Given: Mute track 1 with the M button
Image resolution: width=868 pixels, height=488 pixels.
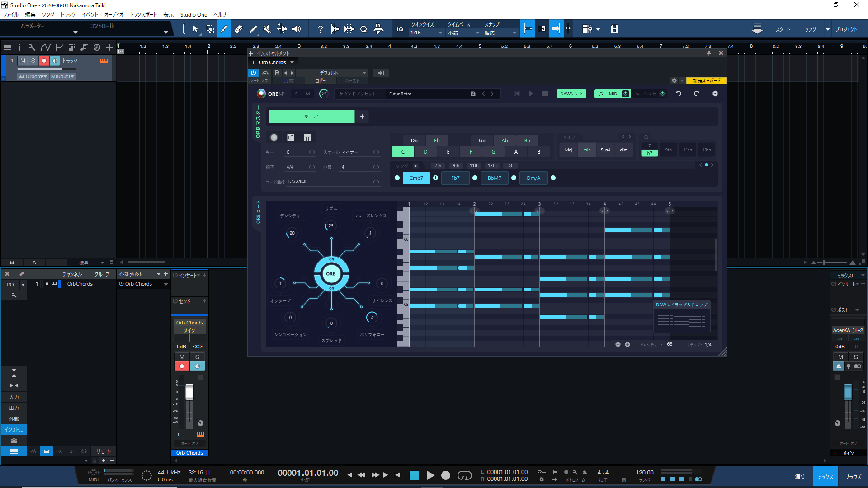Looking at the screenshot, I should point(23,61).
